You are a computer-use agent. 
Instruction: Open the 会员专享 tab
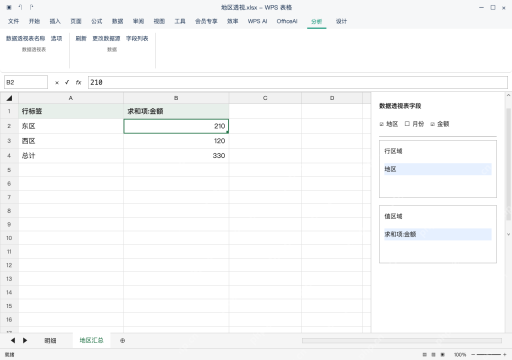pos(206,21)
